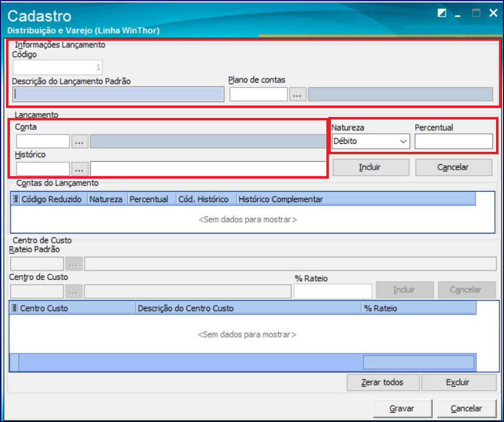
Task: Click the Cód. Histórico column header
Action: pos(206,199)
